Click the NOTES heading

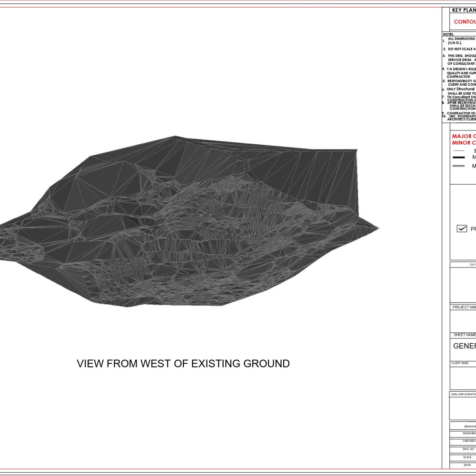click(x=448, y=34)
